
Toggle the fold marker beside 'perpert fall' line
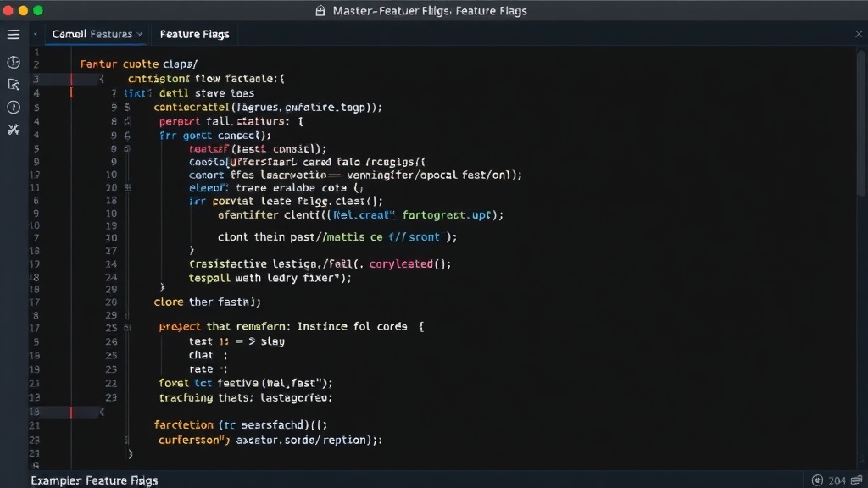(127, 121)
